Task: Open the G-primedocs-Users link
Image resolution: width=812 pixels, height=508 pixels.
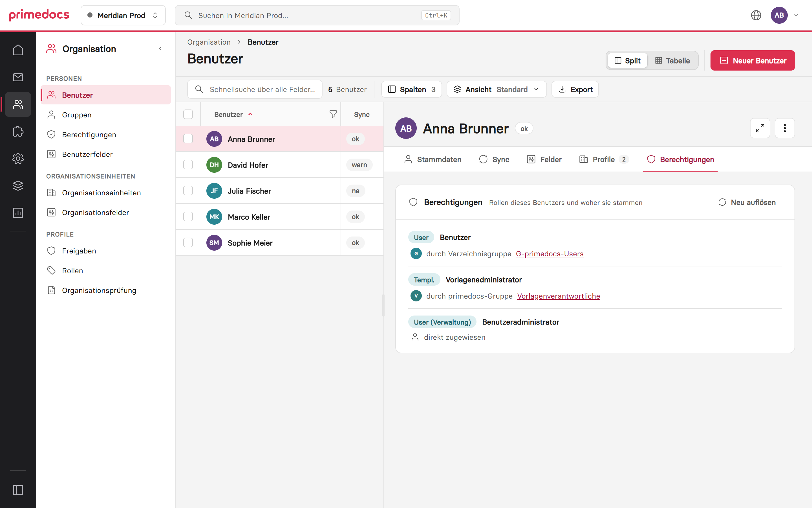Action: (550, 254)
